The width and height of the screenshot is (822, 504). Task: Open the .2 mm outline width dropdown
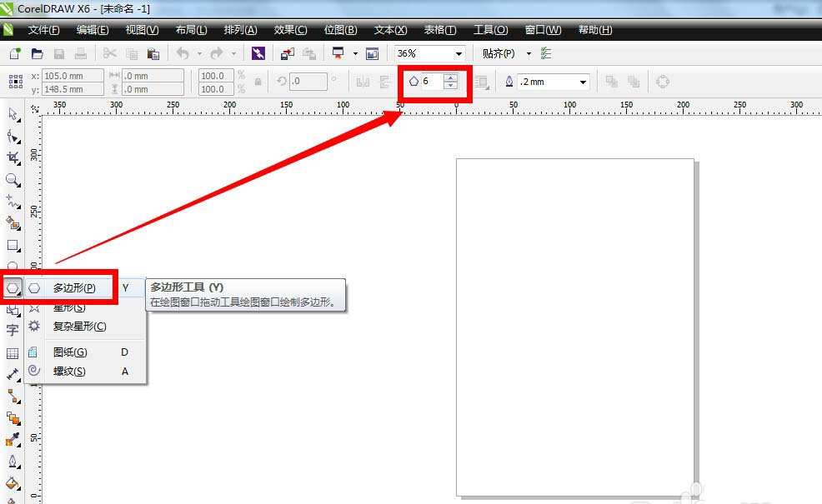coord(583,82)
